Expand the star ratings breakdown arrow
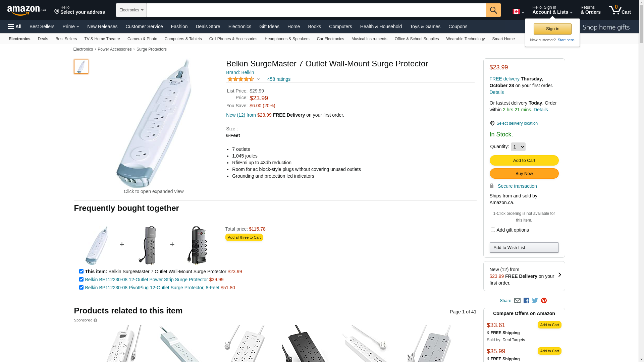The height and width of the screenshot is (362, 644). pos(258,79)
